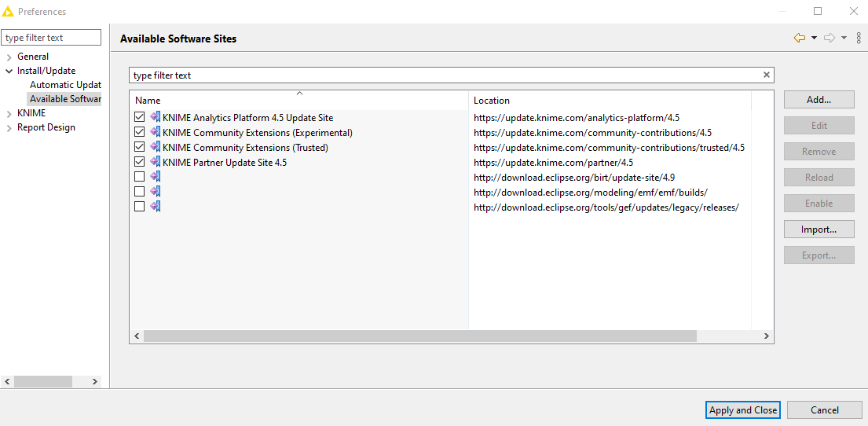Image resolution: width=868 pixels, height=426 pixels.
Task: Click the KNIME Analytics Platform update site icon
Action: [x=155, y=118]
